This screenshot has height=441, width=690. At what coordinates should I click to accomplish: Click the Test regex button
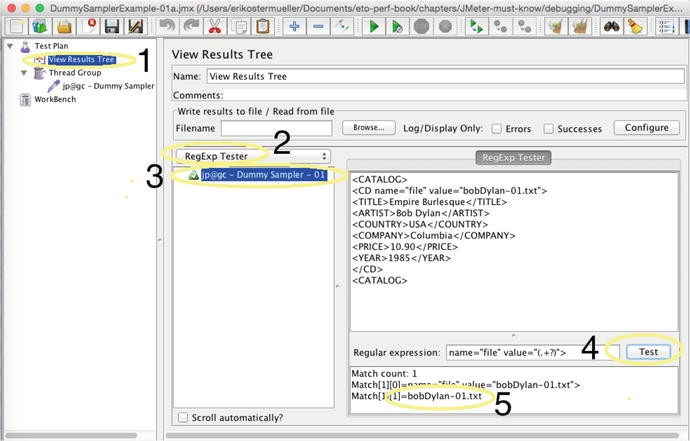click(648, 352)
